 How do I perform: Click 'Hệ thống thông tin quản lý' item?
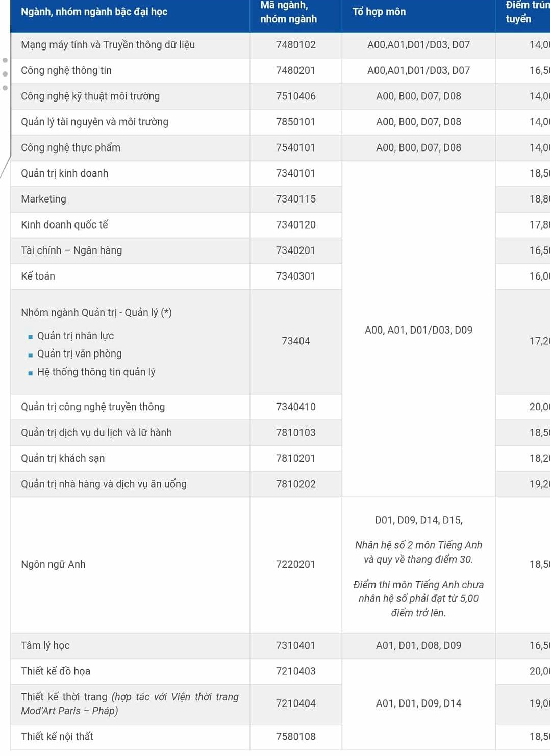click(96, 372)
